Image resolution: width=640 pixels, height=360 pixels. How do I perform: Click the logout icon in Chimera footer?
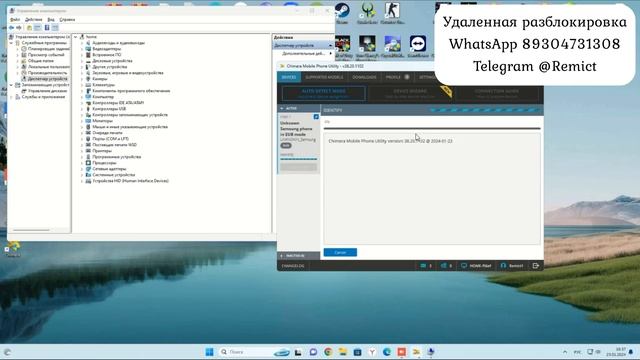click(x=536, y=266)
